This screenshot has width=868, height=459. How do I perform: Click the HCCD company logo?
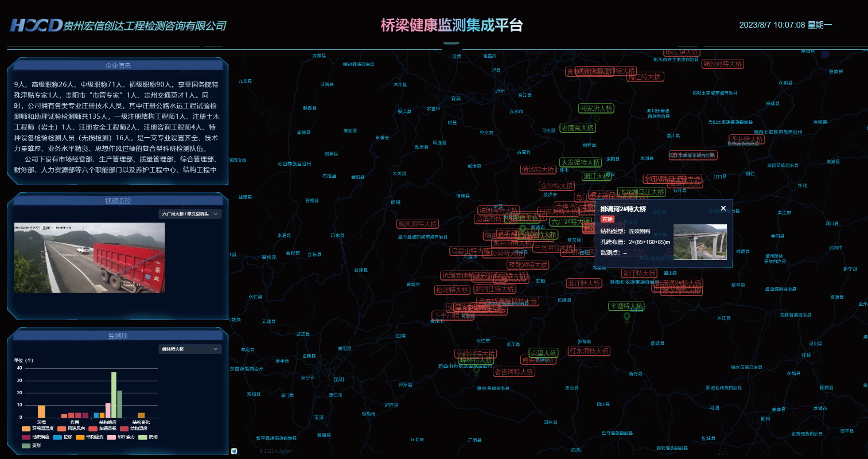click(36, 25)
